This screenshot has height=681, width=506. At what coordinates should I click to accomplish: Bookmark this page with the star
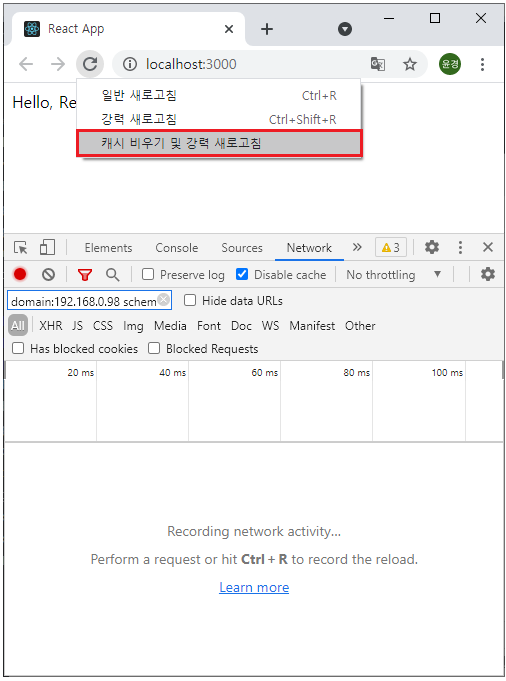(410, 64)
